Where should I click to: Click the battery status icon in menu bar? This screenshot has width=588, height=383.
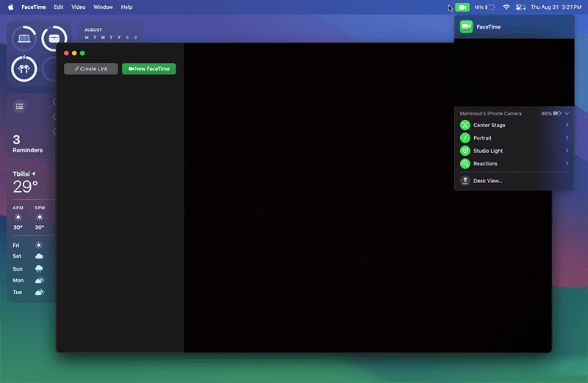(x=490, y=7)
